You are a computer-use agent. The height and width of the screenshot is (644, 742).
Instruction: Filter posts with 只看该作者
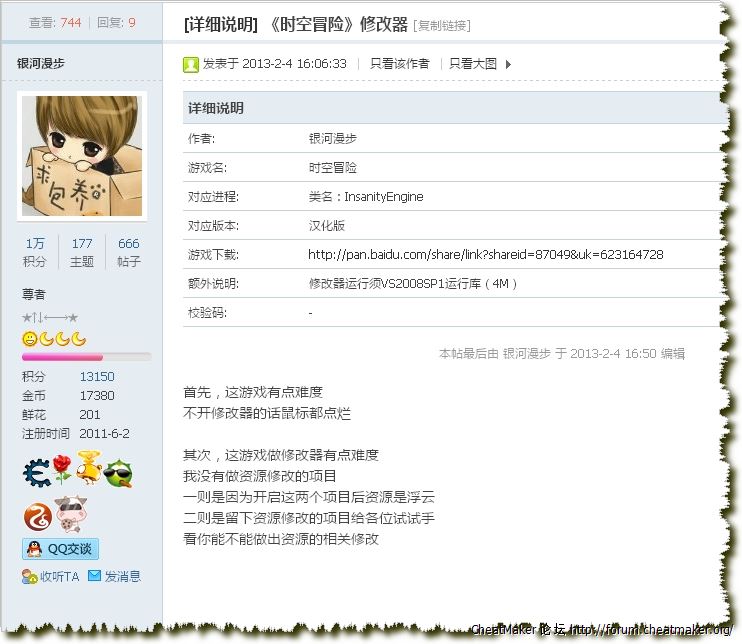399,64
